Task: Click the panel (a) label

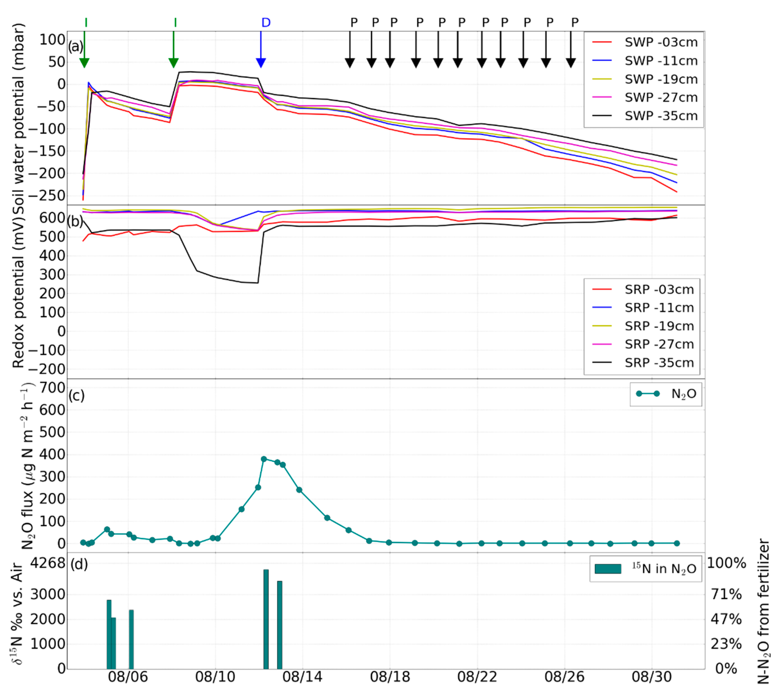Action: (x=76, y=47)
